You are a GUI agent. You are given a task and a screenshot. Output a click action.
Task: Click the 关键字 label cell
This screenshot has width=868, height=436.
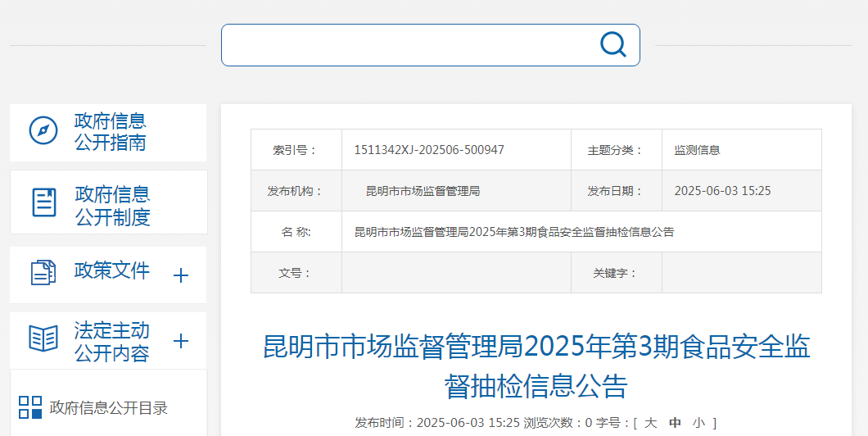point(617,273)
